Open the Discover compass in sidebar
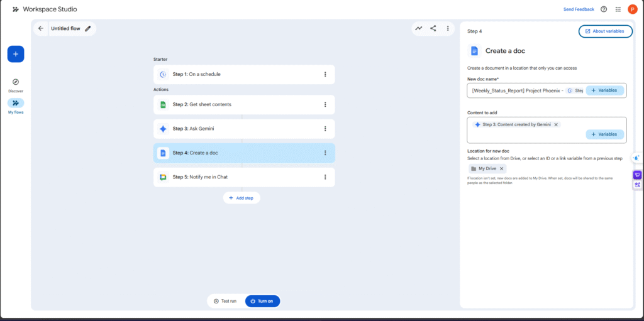 tap(16, 82)
